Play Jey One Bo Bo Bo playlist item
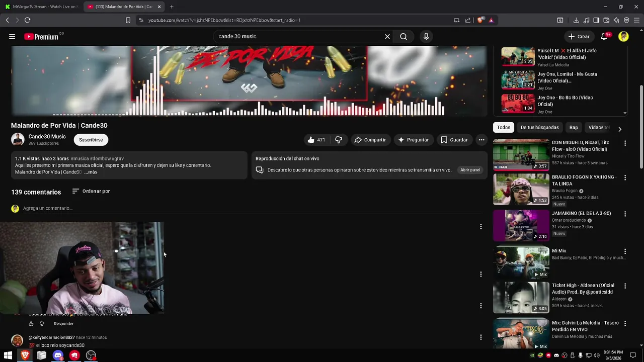 coord(563,104)
